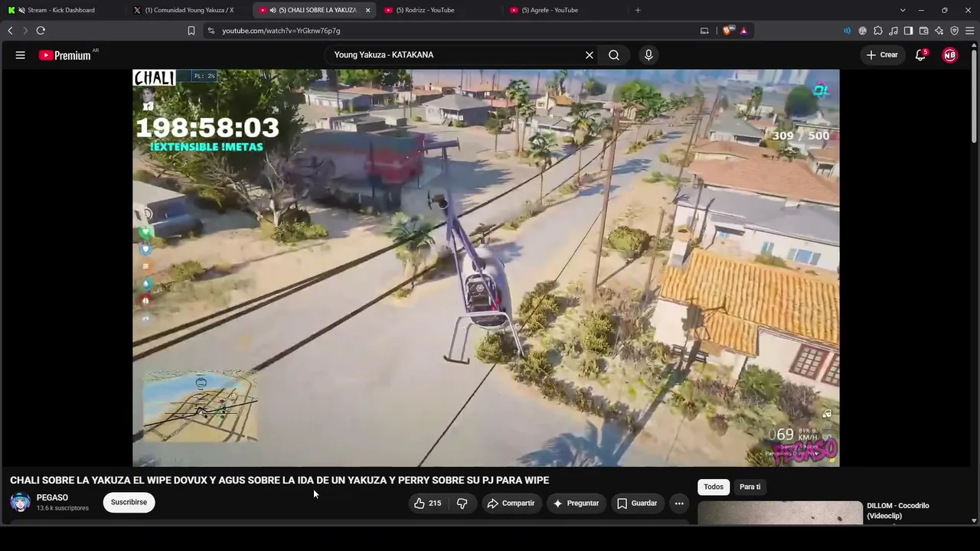Open the browser main menu
Screen dimensions: 980x551
point(970,31)
